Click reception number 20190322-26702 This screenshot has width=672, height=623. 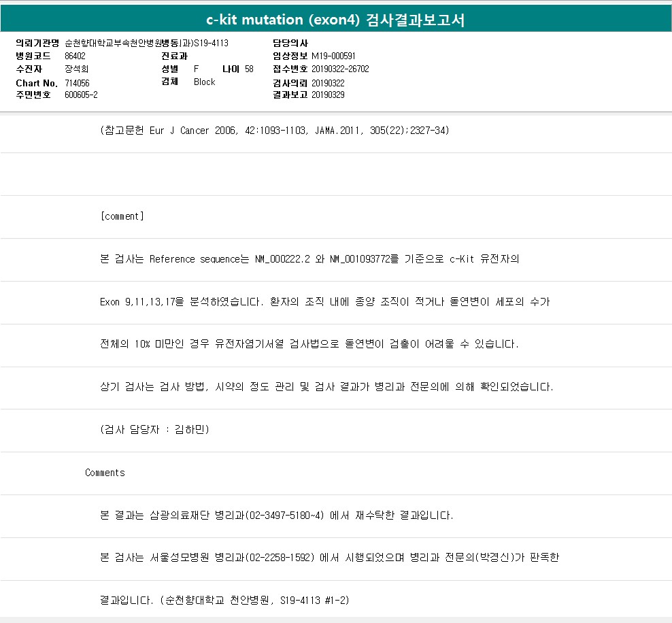point(340,69)
